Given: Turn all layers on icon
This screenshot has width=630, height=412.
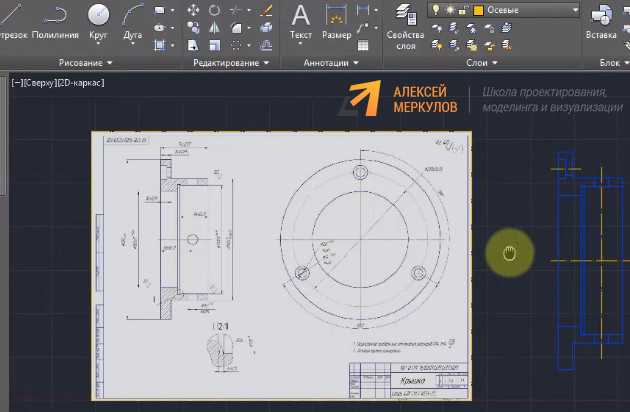Looking at the screenshot, I should tap(437, 45).
